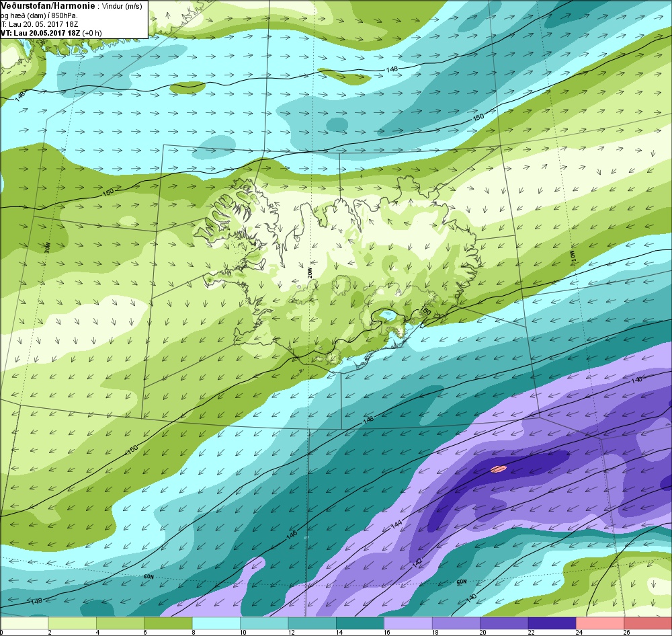Select the '140' height contour label

(x=472, y=598)
